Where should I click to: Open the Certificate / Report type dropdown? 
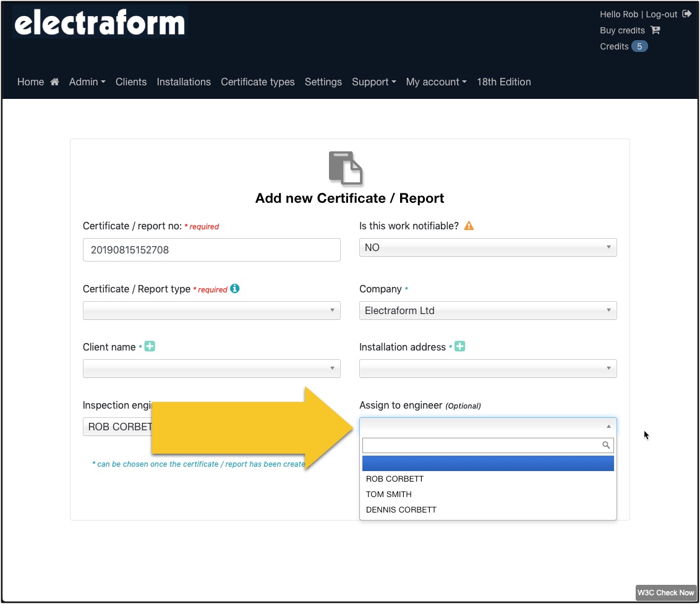(x=211, y=310)
